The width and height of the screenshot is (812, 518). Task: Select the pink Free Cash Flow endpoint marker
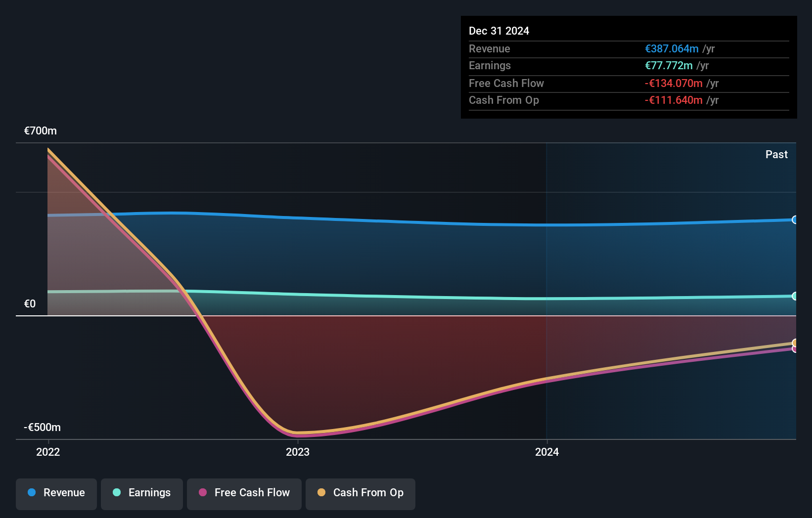pyautogui.click(x=795, y=349)
